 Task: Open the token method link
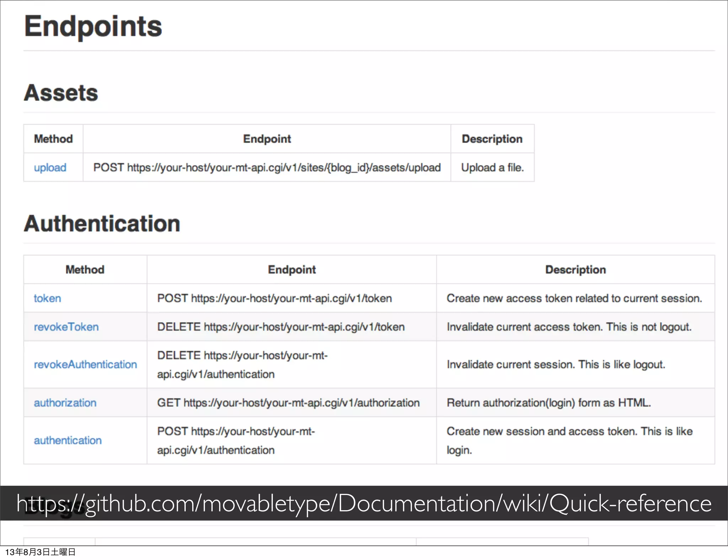pos(47,298)
